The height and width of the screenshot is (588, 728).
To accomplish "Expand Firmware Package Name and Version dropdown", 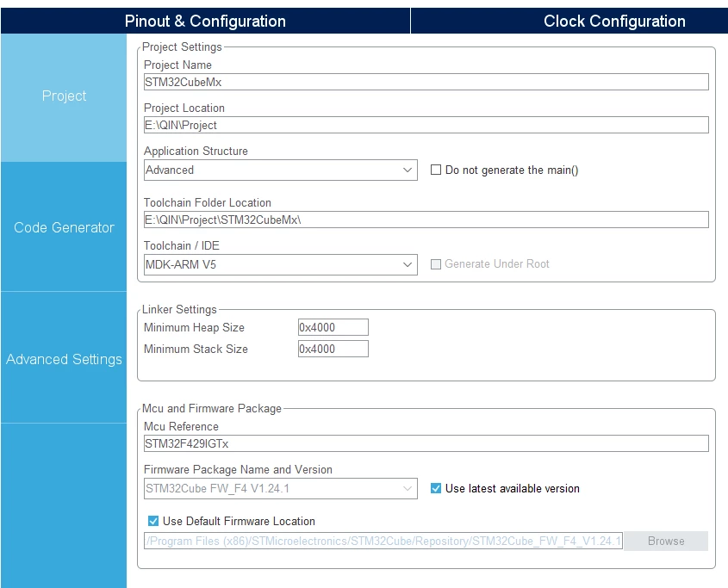I will coord(280,488).
